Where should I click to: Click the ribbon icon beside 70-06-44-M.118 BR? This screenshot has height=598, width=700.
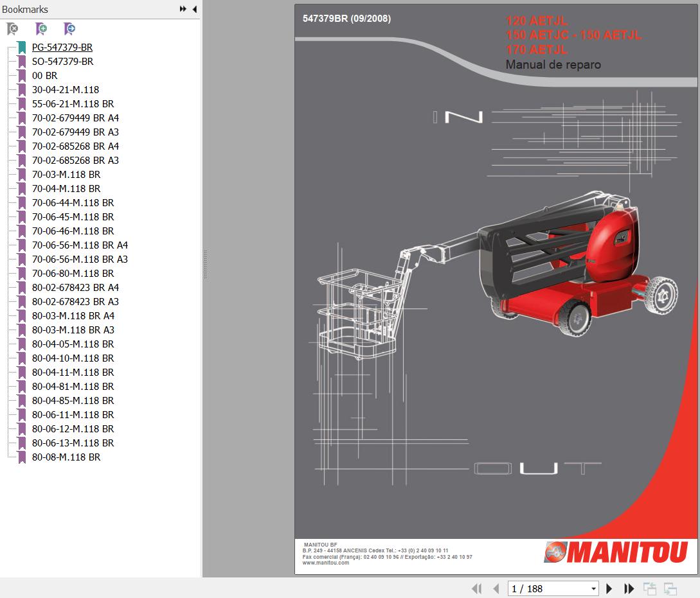click(x=22, y=203)
